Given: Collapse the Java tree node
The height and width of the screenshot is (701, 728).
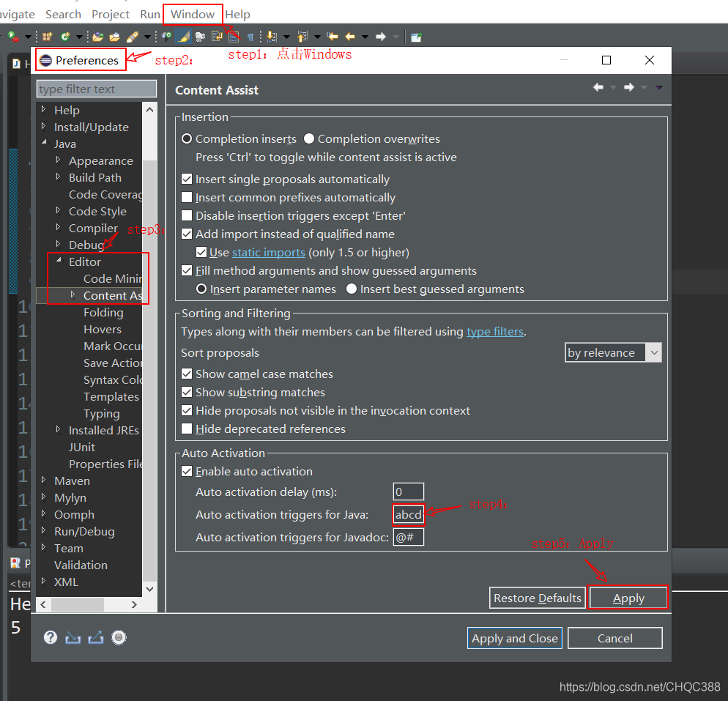Looking at the screenshot, I should (x=44, y=143).
